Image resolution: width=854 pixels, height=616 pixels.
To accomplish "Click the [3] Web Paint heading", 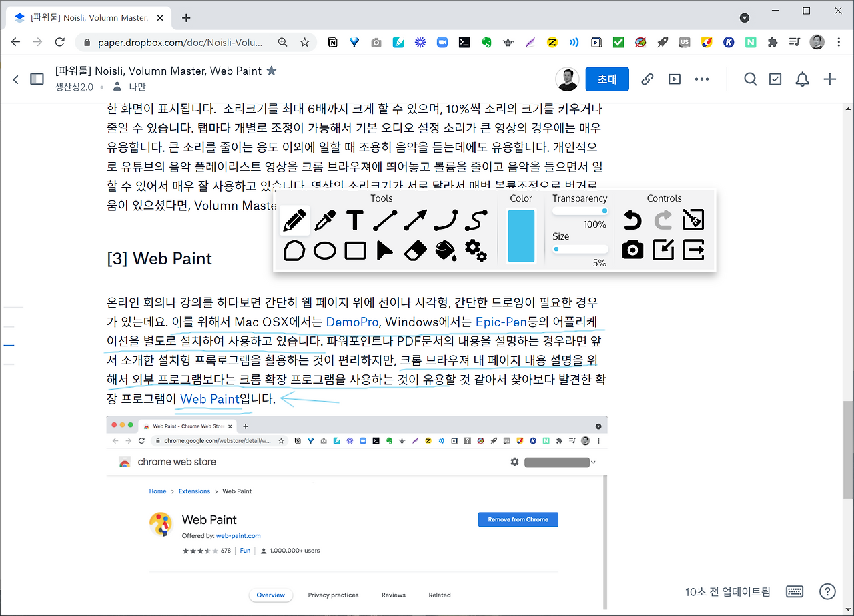I will click(159, 258).
